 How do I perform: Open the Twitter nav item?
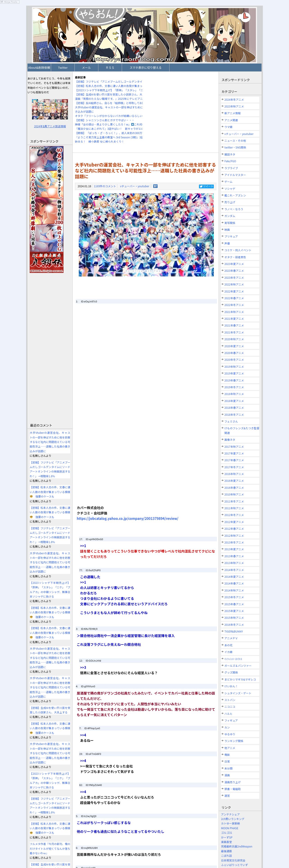click(63, 68)
